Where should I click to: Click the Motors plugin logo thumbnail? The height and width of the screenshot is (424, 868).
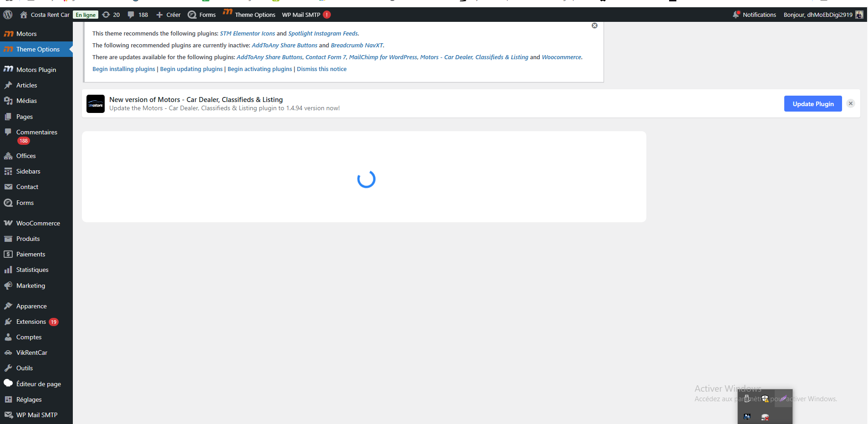coord(96,104)
